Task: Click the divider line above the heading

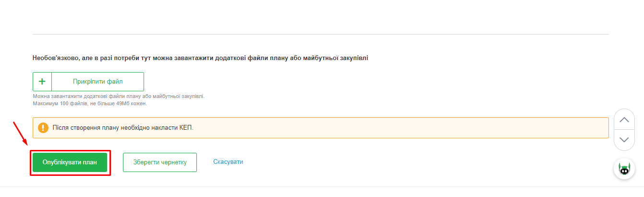Action: click(320, 34)
